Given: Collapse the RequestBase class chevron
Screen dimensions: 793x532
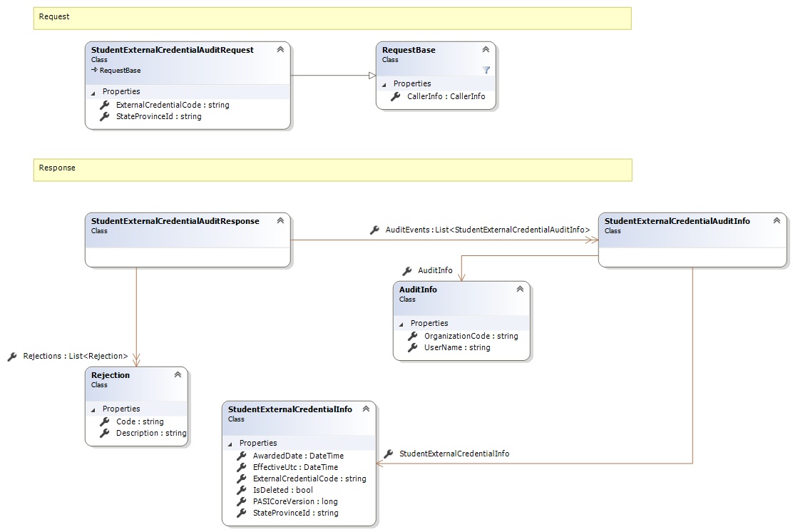Looking at the screenshot, I should click(486, 50).
